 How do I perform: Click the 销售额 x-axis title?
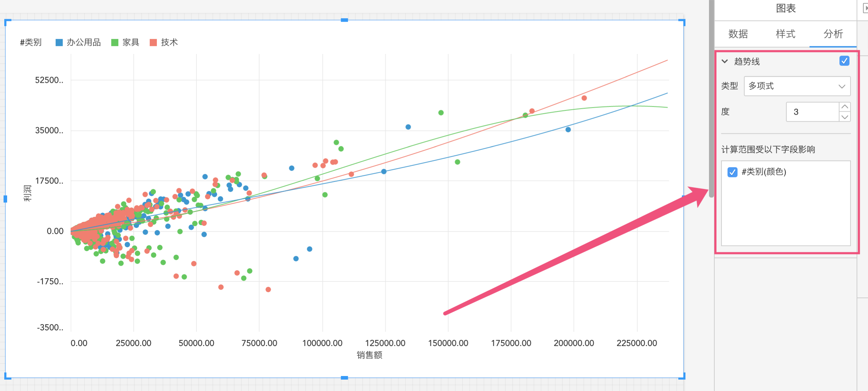click(x=369, y=355)
